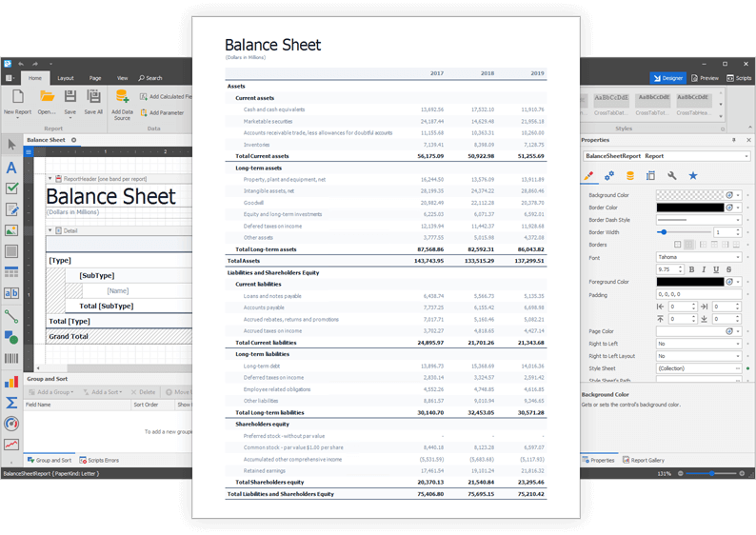756x535 pixels.
Task: Select the Barcode control in toolbox
Action: coord(11,358)
